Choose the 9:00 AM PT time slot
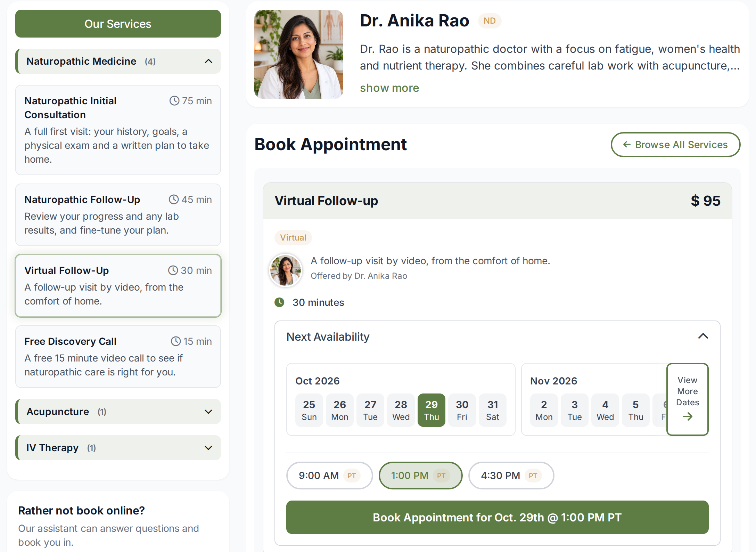Viewport: 756px width, 552px height. tap(329, 476)
